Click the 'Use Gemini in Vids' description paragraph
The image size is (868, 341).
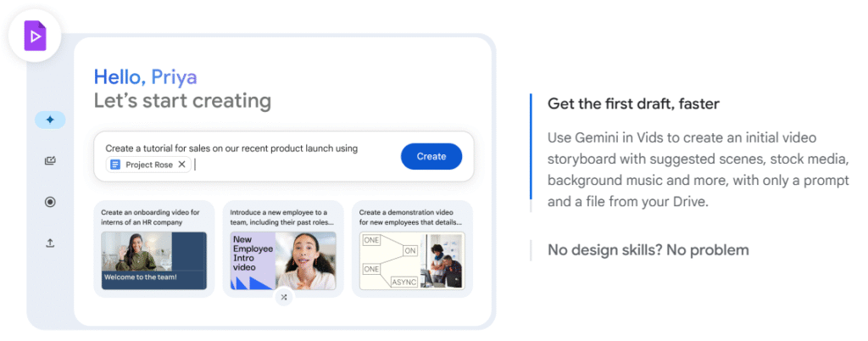click(x=698, y=170)
